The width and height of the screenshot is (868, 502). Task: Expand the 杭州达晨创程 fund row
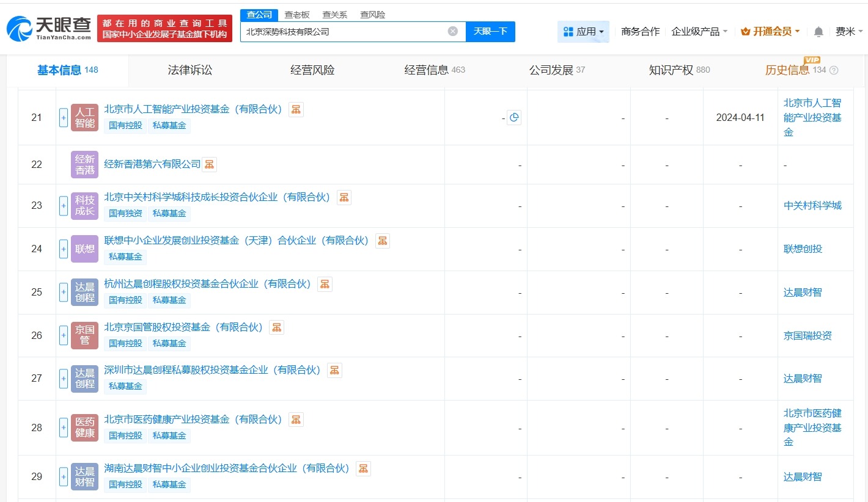[x=63, y=292]
